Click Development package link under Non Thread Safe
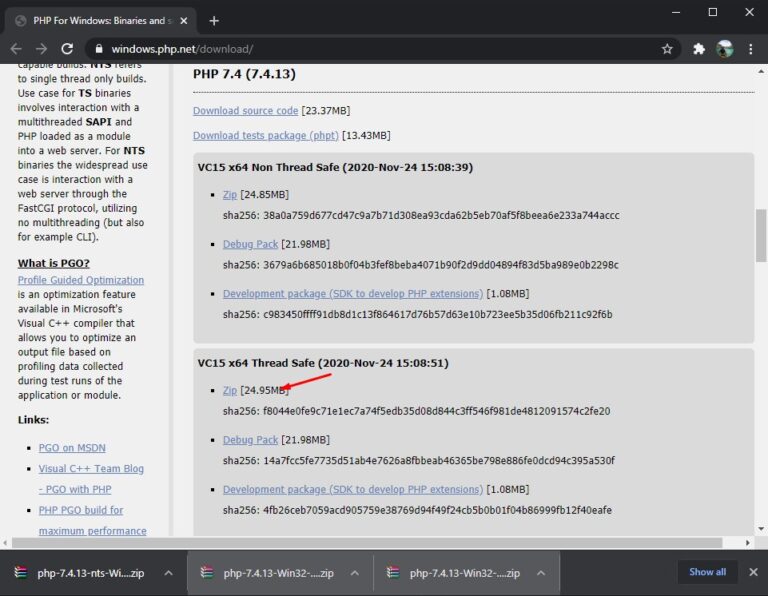This screenshot has width=768, height=596. (353, 294)
